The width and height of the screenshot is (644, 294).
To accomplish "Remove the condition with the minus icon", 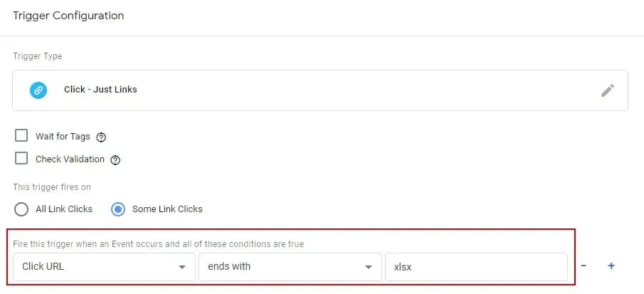I will pos(584,266).
